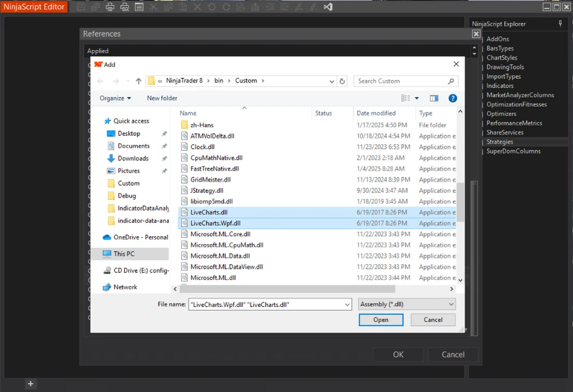Select the Custom folder in Quick access
The image size is (573, 392).
pyautogui.click(x=128, y=183)
